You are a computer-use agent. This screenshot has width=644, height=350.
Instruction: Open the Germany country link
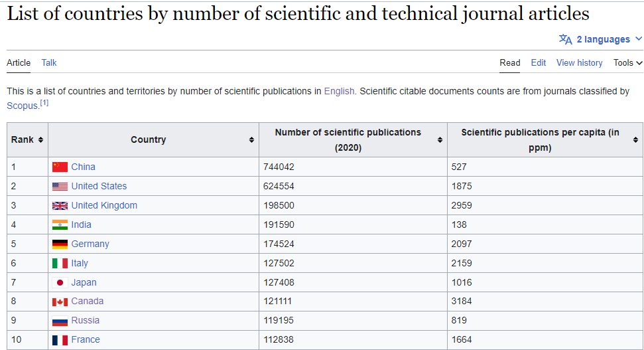pyautogui.click(x=90, y=244)
